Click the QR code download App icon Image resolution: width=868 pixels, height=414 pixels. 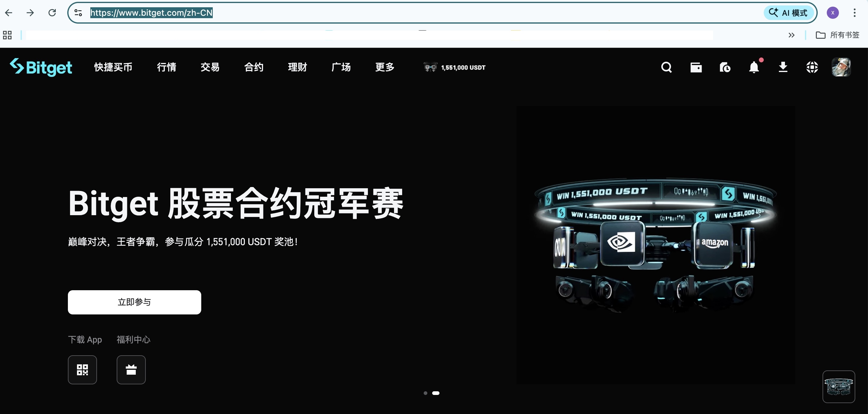click(x=82, y=370)
